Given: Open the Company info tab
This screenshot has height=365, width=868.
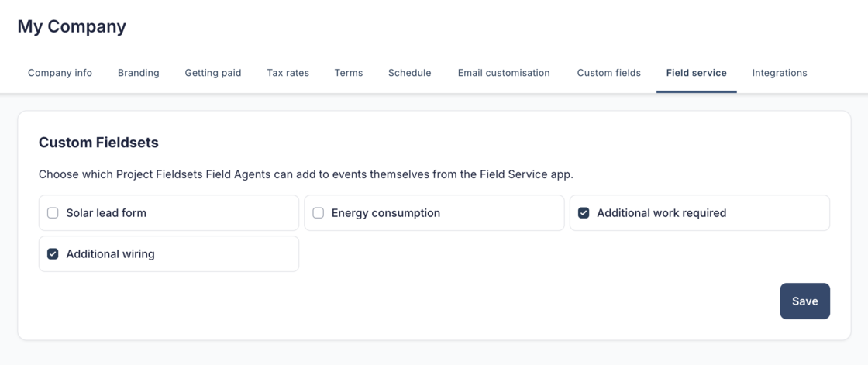Looking at the screenshot, I should [60, 73].
